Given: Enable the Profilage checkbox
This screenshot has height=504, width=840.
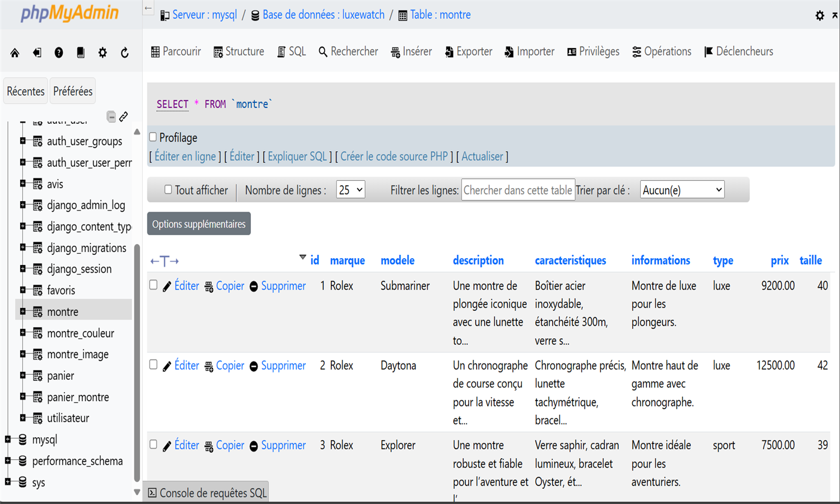Looking at the screenshot, I should (x=153, y=137).
